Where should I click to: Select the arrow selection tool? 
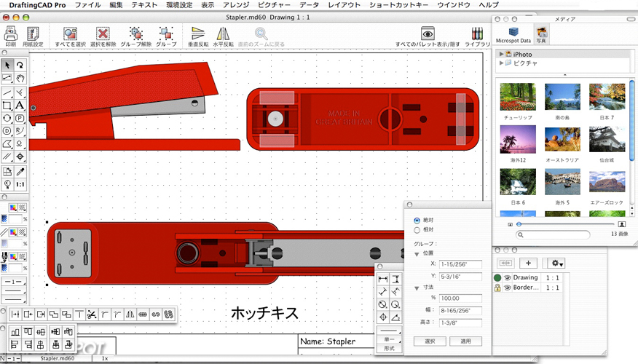(7, 66)
